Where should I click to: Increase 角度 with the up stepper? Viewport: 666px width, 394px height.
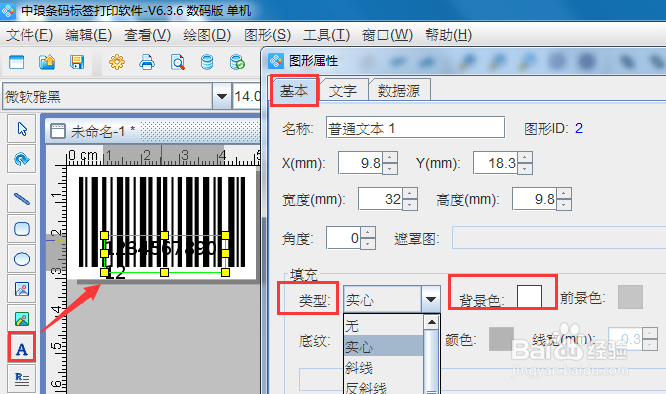click(368, 232)
